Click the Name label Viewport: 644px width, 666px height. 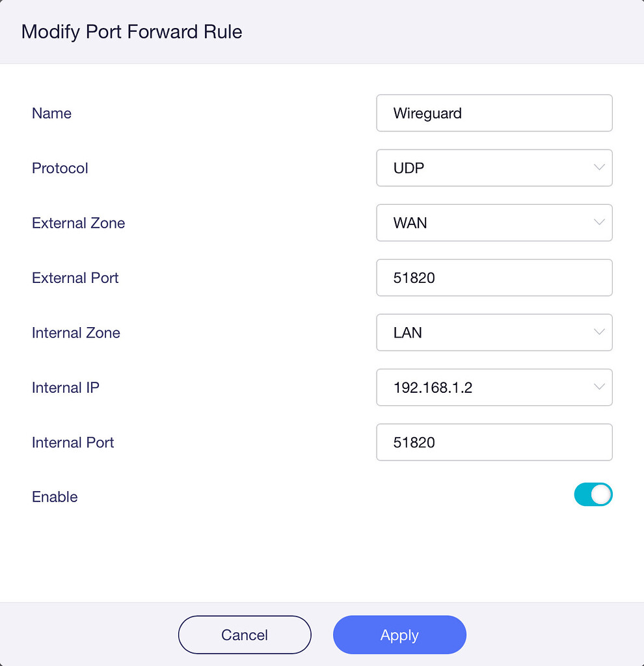pyautogui.click(x=51, y=113)
